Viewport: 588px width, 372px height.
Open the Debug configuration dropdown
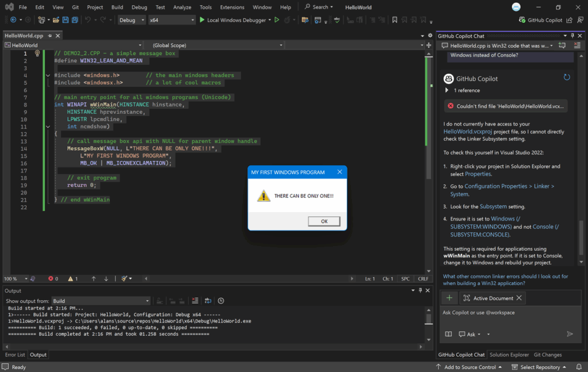pos(131,20)
